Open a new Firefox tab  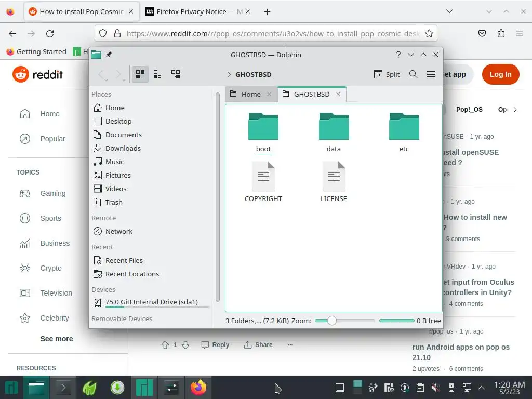pyautogui.click(x=268, y=12)
